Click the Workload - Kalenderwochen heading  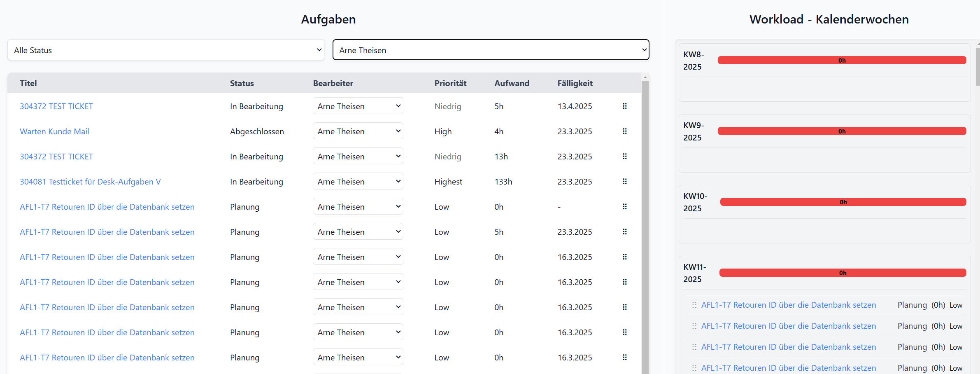click(829, 19)
